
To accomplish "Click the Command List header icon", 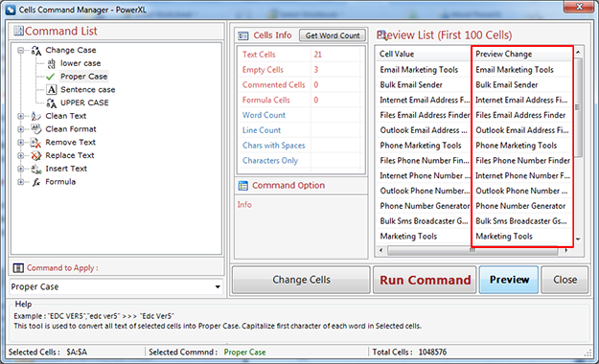I will pos(18,31).
